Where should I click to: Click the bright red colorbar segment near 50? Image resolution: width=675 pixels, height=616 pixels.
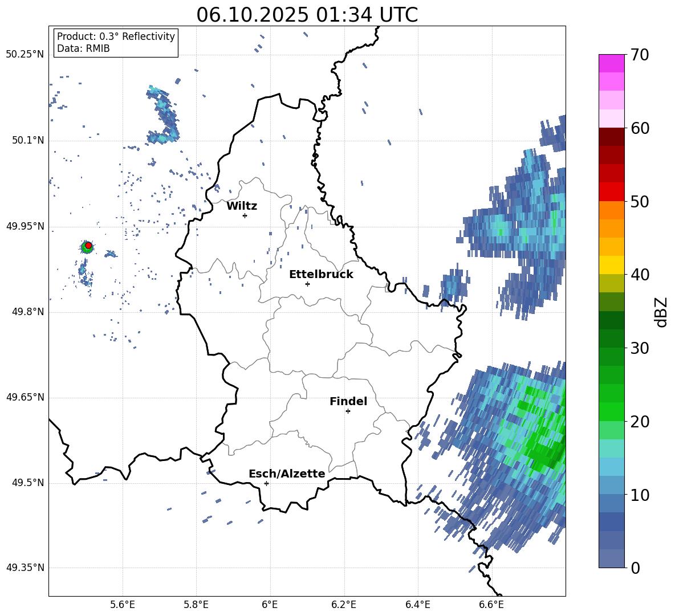pos(611,192)
